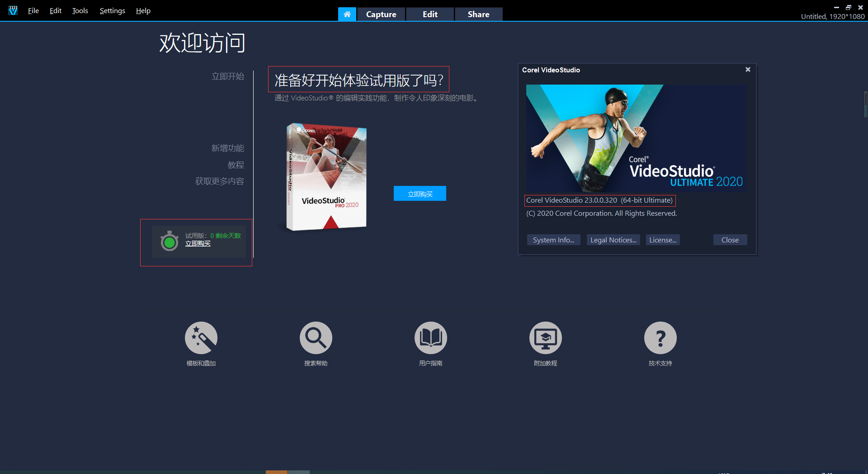
Task: Open the Help menu
Action: tap(143, 11)
